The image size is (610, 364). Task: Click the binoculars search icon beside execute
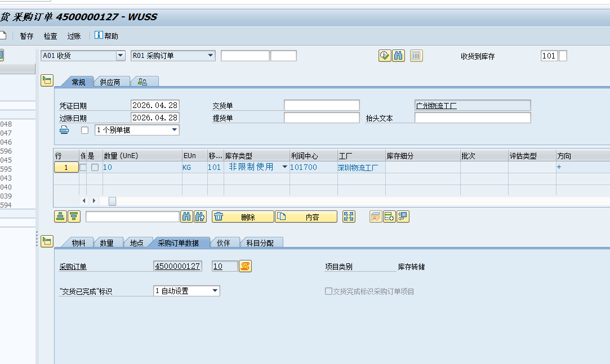(398, 56)
